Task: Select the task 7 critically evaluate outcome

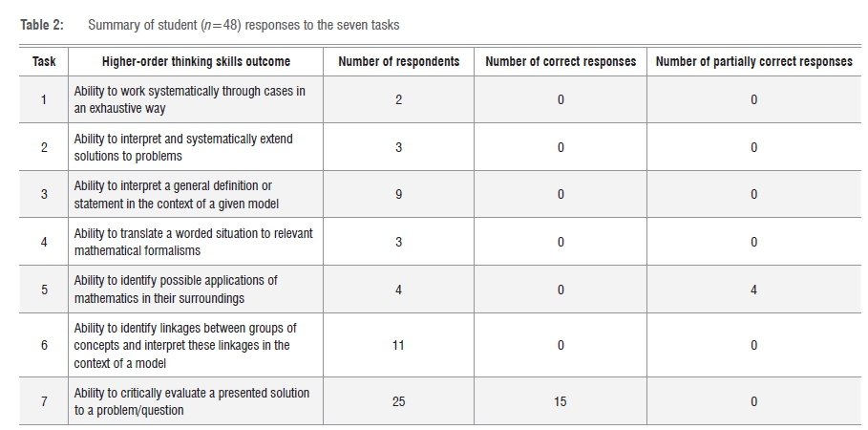Action: (x=191, y=401)
